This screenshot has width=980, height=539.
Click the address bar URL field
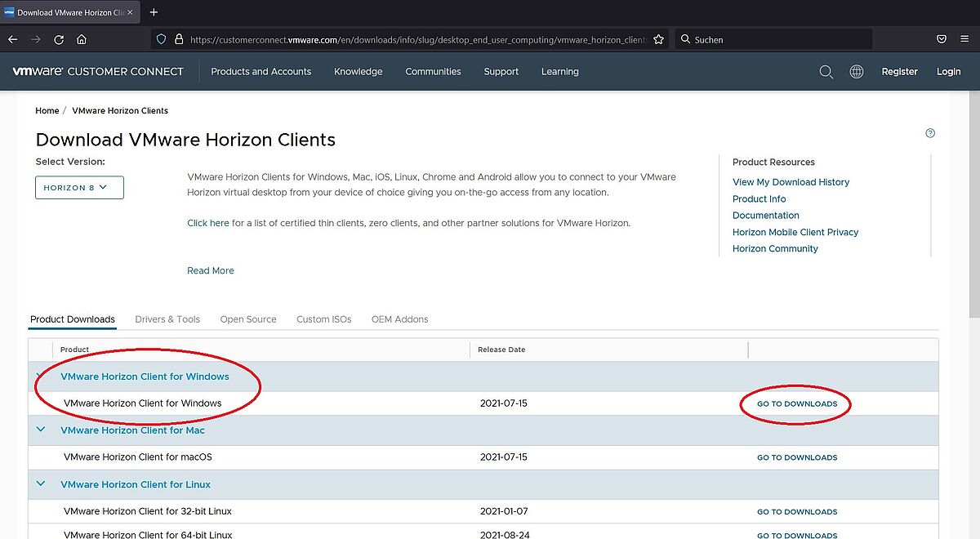coord(417,39)
